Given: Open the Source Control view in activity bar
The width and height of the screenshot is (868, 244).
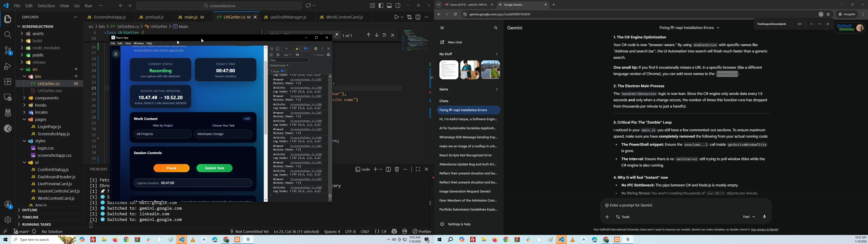Looking at the screenshot, I should tap(8, 51).
